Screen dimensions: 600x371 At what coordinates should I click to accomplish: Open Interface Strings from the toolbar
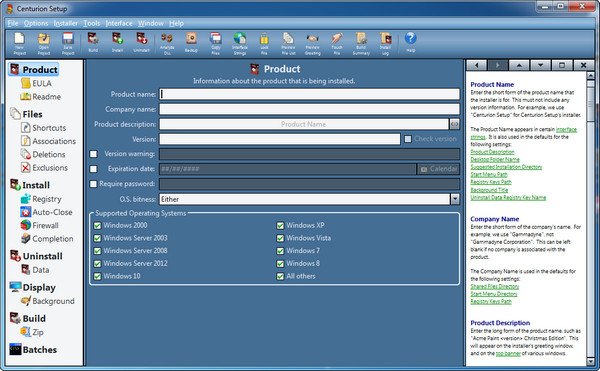240,43
